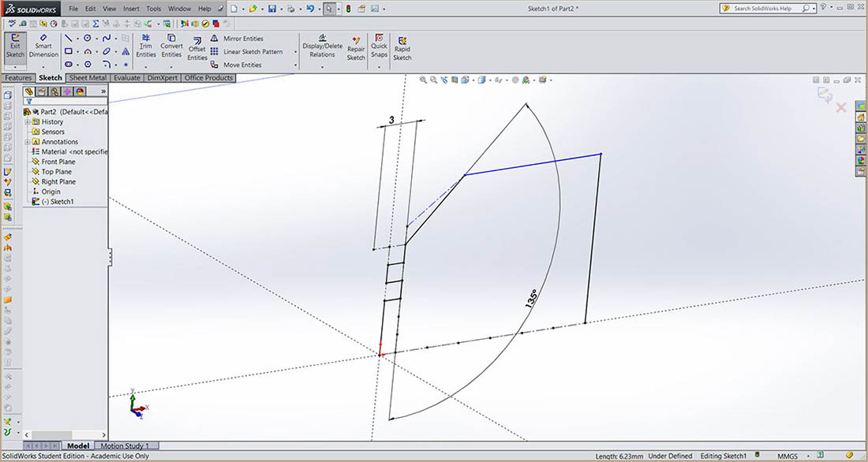Image resolution: width=868 pixels, height=462 pixels.
Task: Expand the History tree node
Action: (27, 121)
